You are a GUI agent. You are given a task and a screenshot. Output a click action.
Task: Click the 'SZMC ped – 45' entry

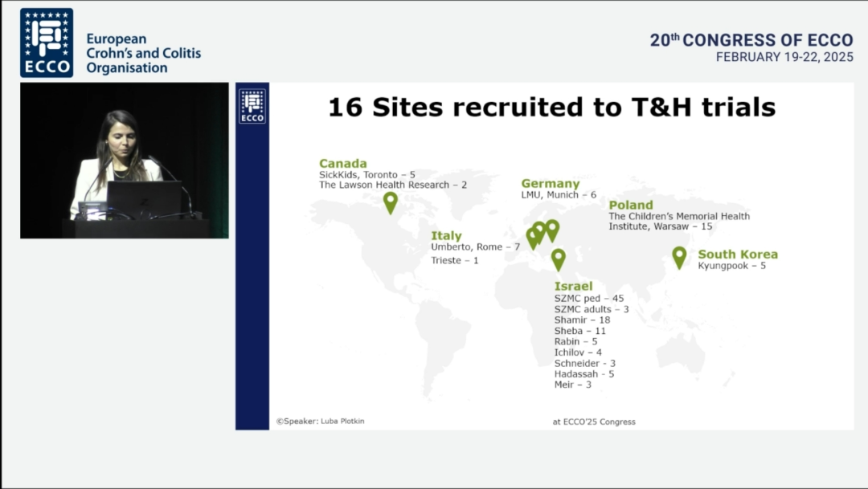588,299
